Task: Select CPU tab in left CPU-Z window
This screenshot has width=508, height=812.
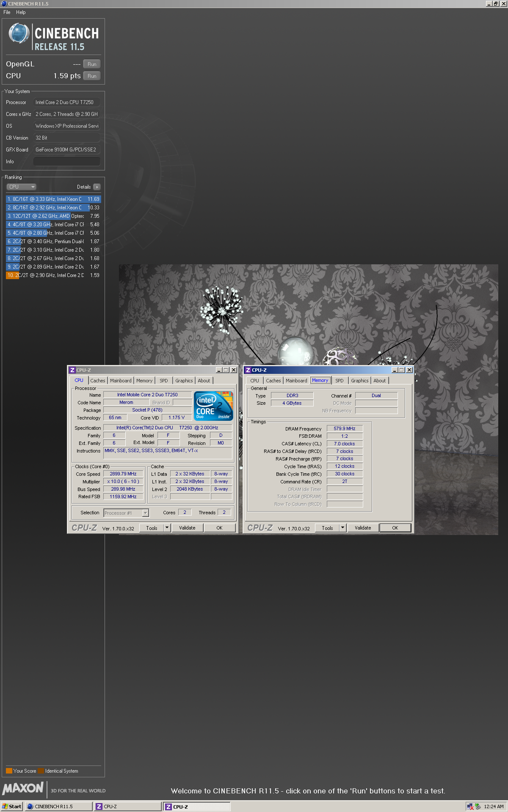Action: pos(79,380)
